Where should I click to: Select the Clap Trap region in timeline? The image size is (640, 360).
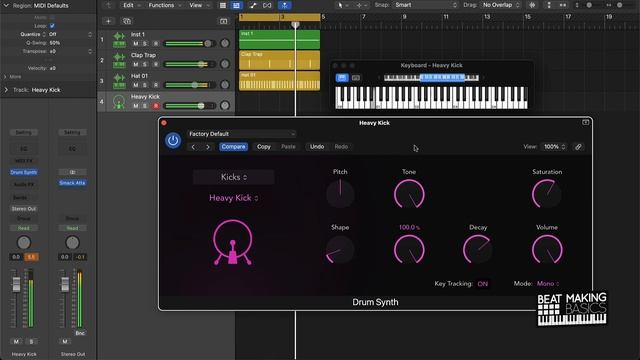280,60
